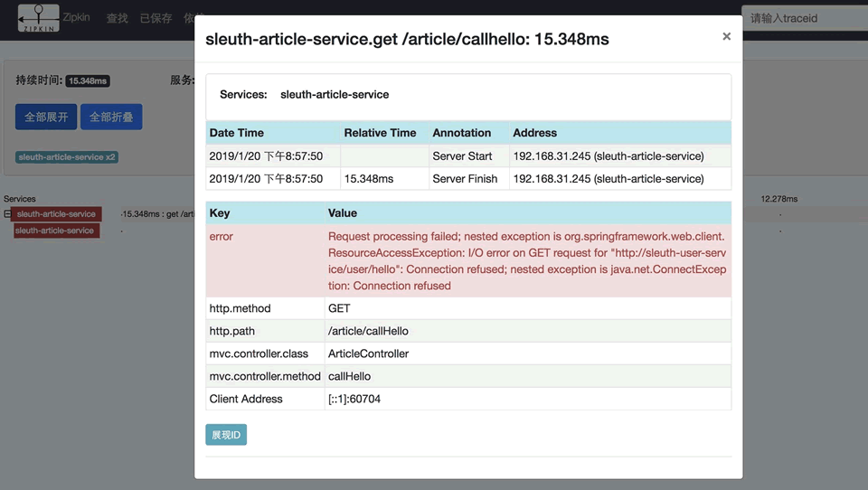Click the callHello value cell
The height and width of the screenshot is (490, 868).
click(x=527, y=376)
